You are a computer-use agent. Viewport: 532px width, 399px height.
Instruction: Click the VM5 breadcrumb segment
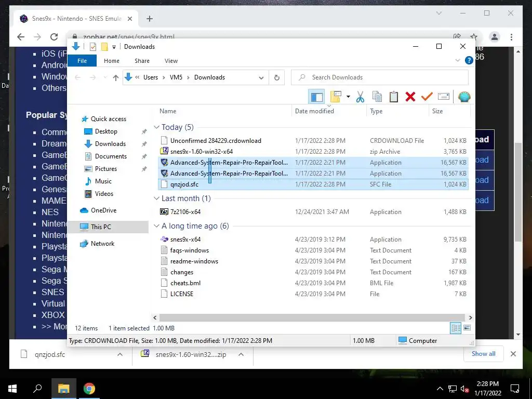click(176, 77)
